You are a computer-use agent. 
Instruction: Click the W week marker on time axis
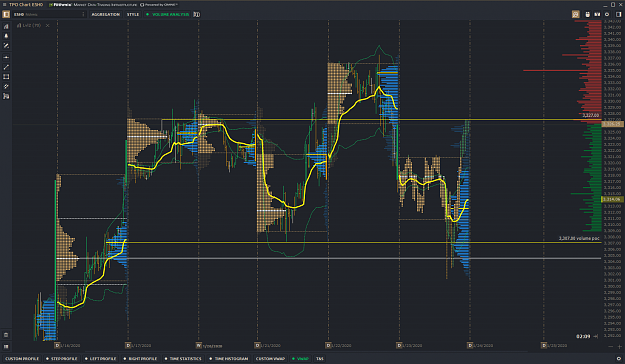coord(199,345)
